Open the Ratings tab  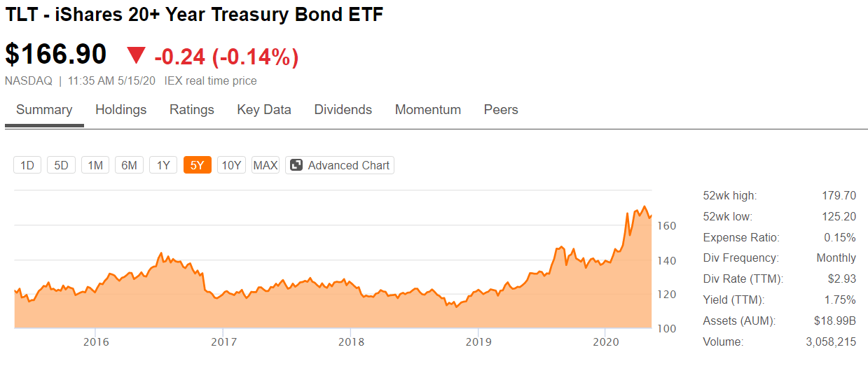(x=192, y=109)
